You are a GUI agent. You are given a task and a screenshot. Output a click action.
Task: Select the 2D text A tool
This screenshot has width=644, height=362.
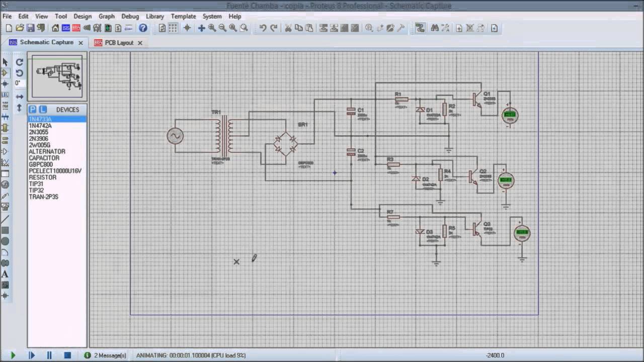(x=5, y=274)
